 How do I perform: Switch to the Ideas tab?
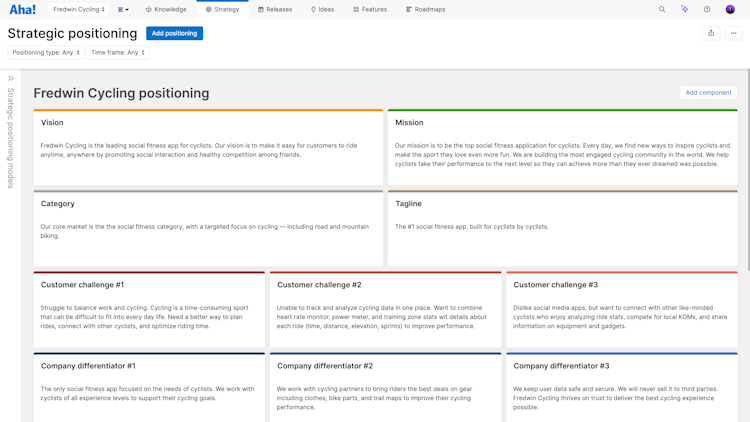[x=322, y=10]
